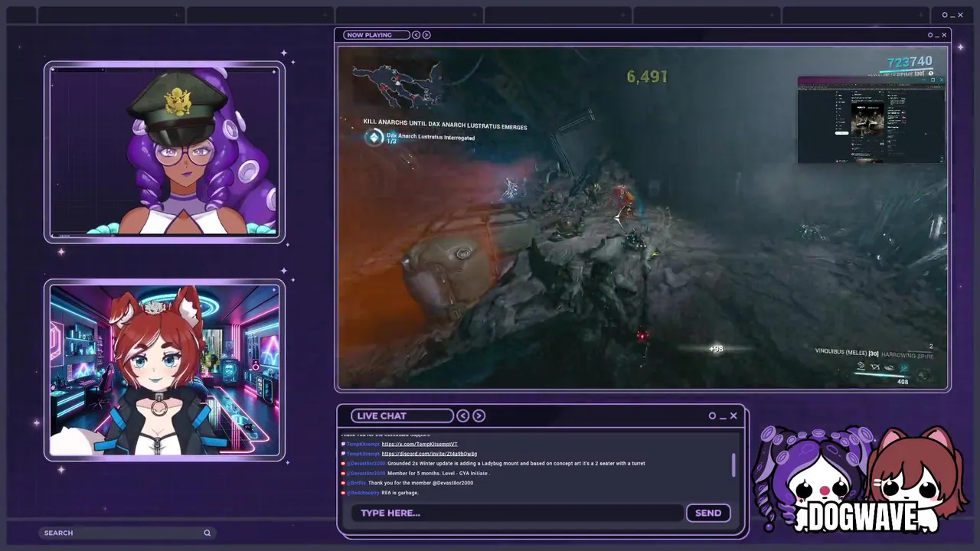This screenshot has width=980, height=551.
Task: Click the YouTube icon before @BotRix's message
Action: coord(343,483)
